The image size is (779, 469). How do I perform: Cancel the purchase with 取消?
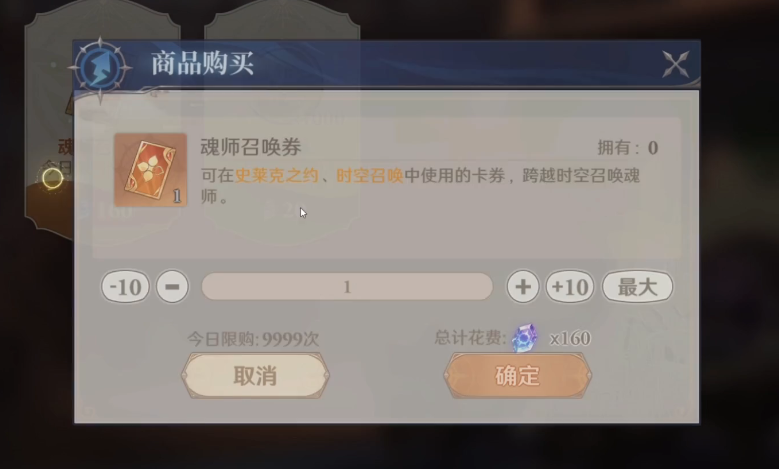coord(255,376)
